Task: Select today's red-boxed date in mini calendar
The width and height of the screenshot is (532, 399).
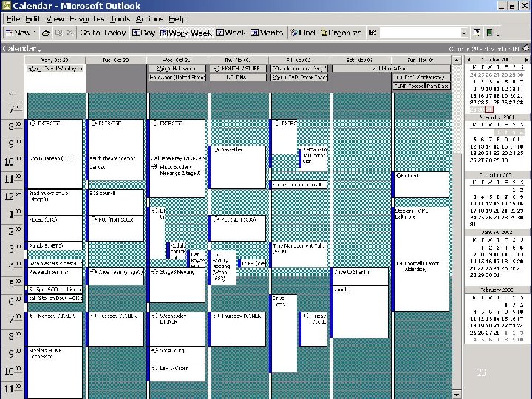Action: (x=489, y=109)
